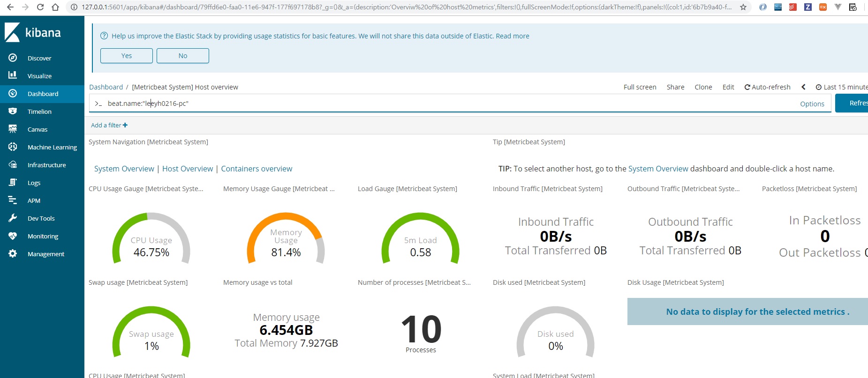Click the Dashboard breadcrumb link
The height and width of the screenshot is (378, 868).
106,87
